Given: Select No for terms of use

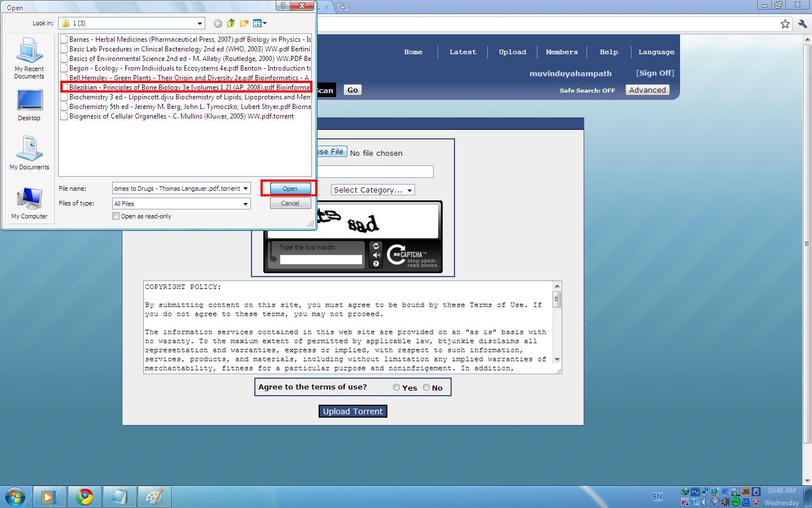Looking at the screenshot, I should click(426, 387).
